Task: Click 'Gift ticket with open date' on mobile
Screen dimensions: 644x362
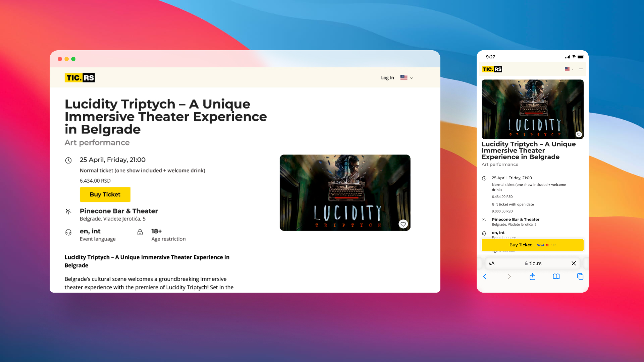Action: (x=513, y=204)
